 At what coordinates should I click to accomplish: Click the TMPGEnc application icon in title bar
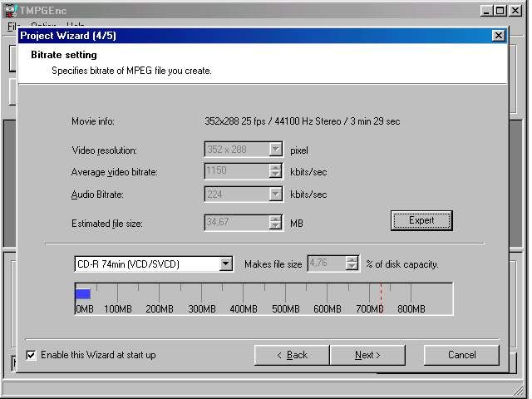10,10
